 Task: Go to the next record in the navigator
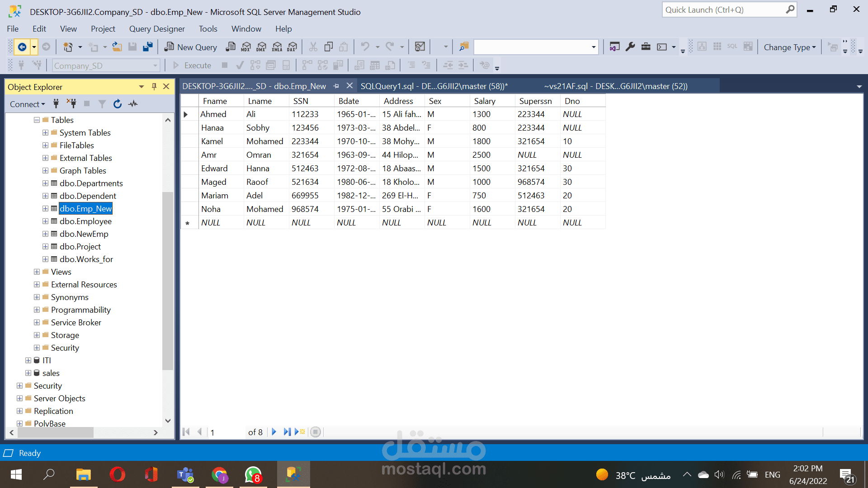point(274,432)
